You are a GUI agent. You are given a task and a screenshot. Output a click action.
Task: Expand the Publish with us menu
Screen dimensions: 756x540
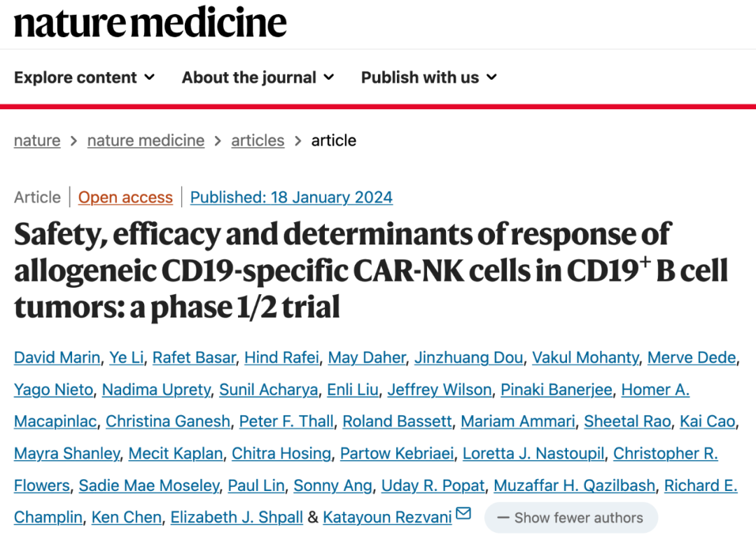click(x=428, y=78)
